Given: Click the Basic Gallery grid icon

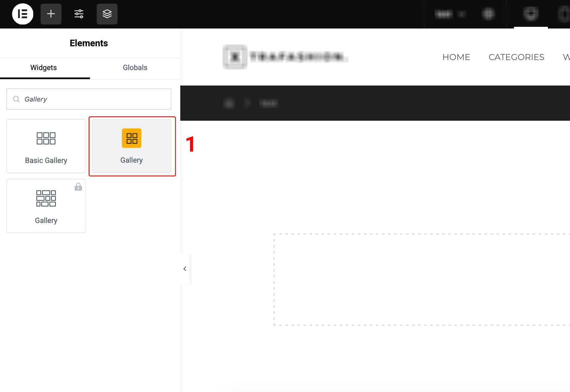Looking at the screenshot, I should coord(46,138).
